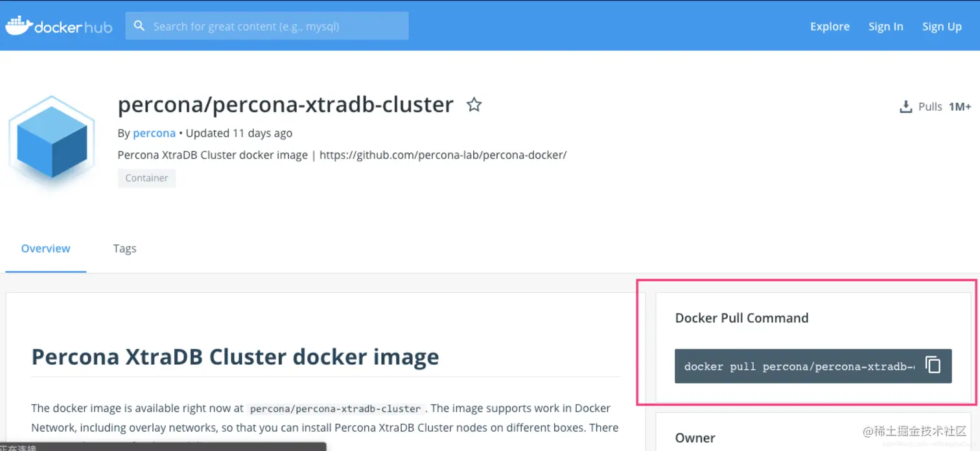Click the Pulls download icon

pyautogui.click(x=905, y=107)
